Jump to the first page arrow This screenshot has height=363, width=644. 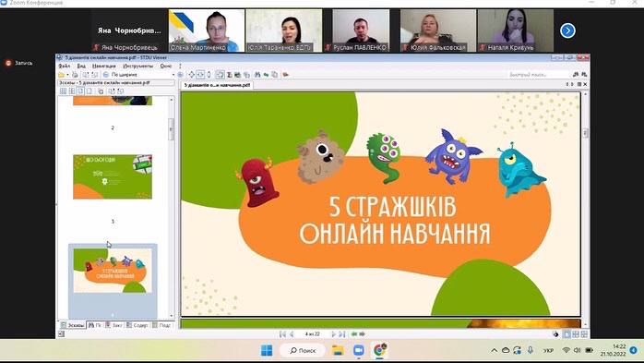(x=282, y=334)
